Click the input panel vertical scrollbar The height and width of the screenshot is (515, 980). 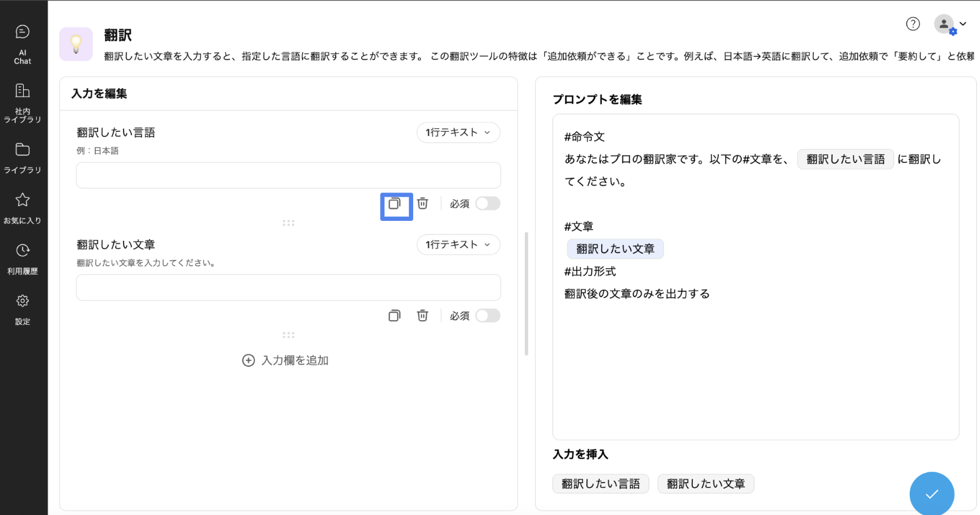click(526, 294)
